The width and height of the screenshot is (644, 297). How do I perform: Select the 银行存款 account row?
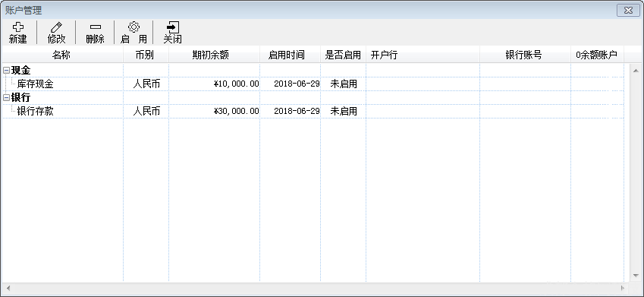[313, 111]
